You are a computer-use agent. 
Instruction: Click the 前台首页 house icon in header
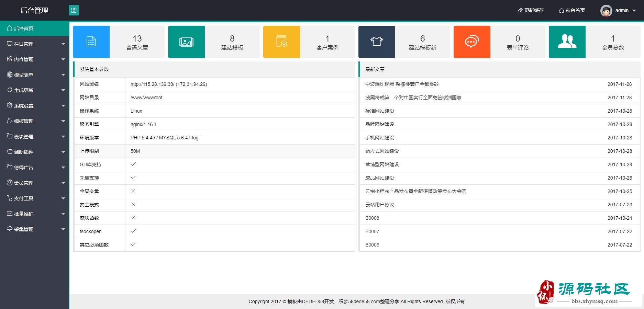click(562, 10)
